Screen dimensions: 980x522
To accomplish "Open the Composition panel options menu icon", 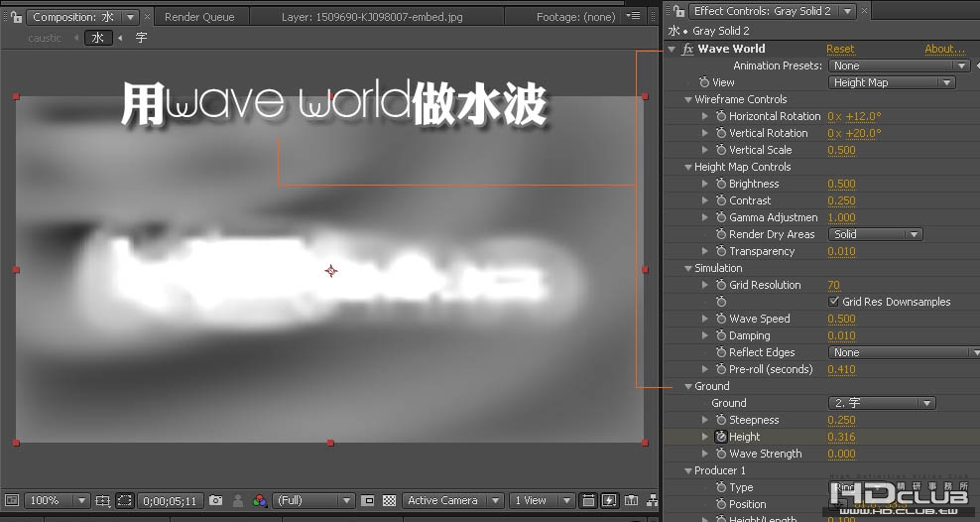I will tap(634, 16).
